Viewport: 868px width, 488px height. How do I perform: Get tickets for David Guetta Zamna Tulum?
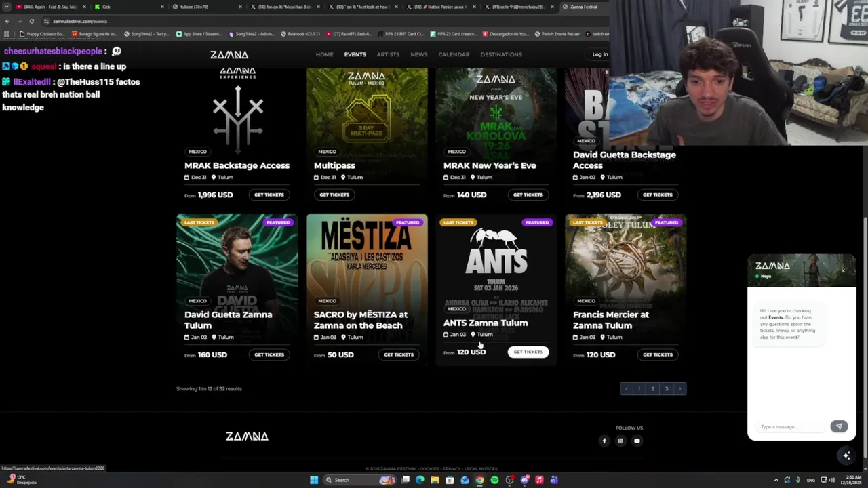coord(269,354)
